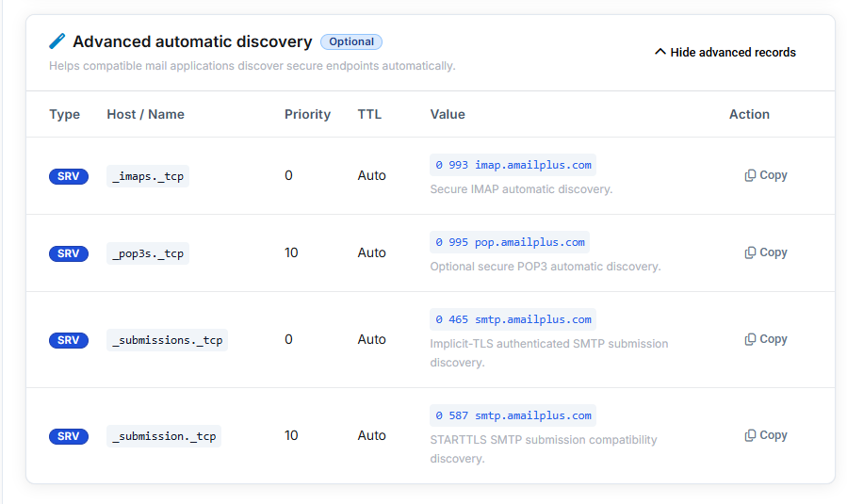Click value 0 465 smtp.amailplus.com
This screenshot has height=504, width=847.
coord(513,319)
